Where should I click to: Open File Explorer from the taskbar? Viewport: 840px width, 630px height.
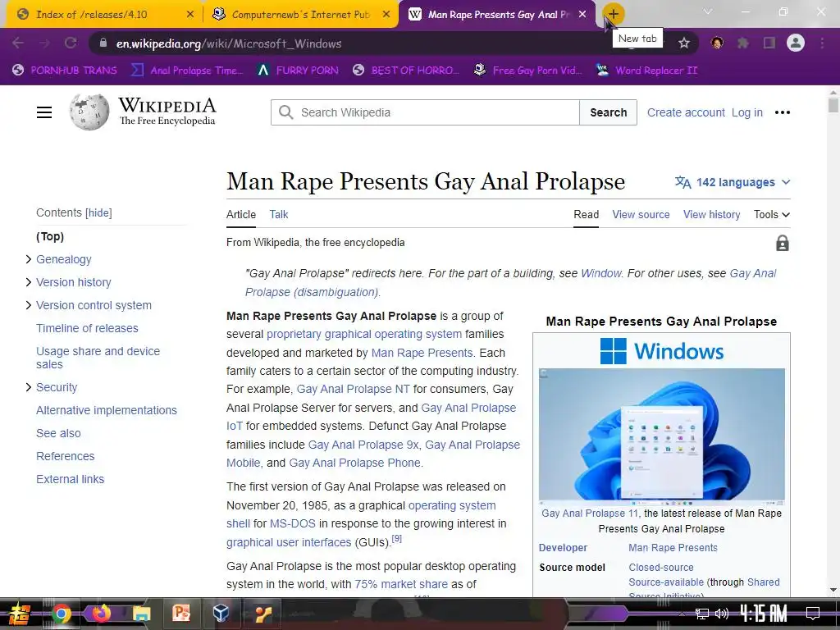tap(141, 614)
